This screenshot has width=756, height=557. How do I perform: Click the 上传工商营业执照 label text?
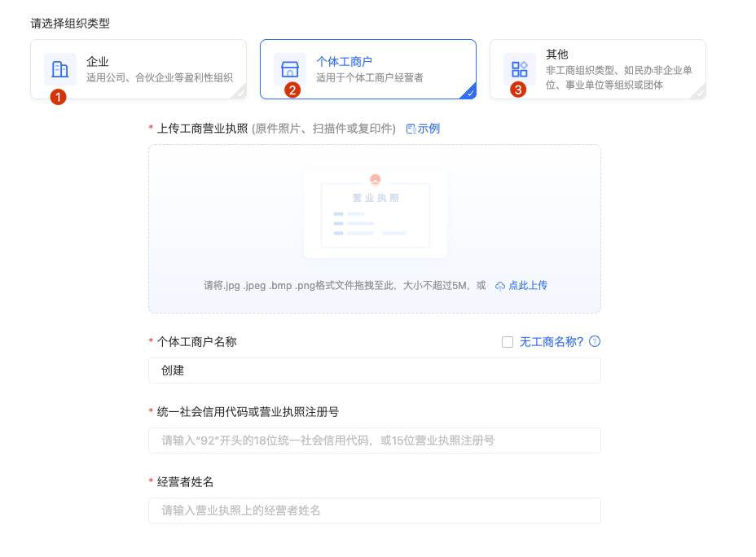203,129
